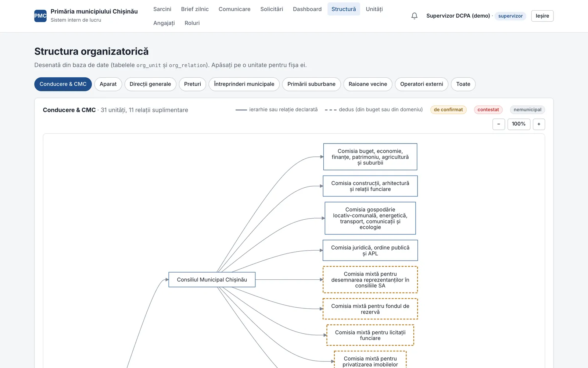The height and width of the screenshot is (368, 588).
Task: Click '31 unități, 11 relații suplimentare' text
Action: pyautogui.click(x=144, y=110)
